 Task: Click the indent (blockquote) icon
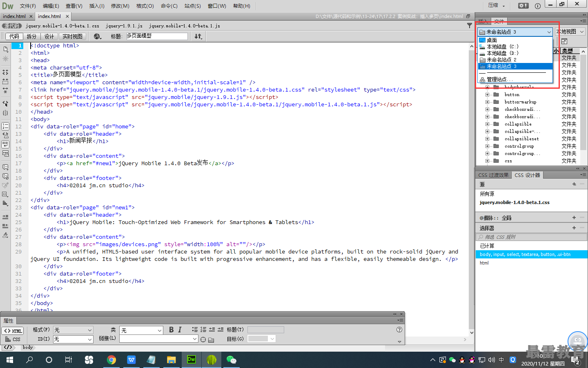click(x=220, y=330)
